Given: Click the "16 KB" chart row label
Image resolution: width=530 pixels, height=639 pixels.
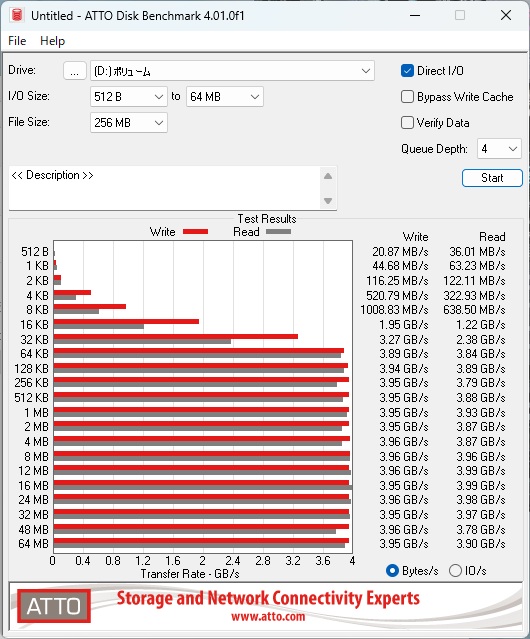Looking at the screenshot, I should (34, 325).
